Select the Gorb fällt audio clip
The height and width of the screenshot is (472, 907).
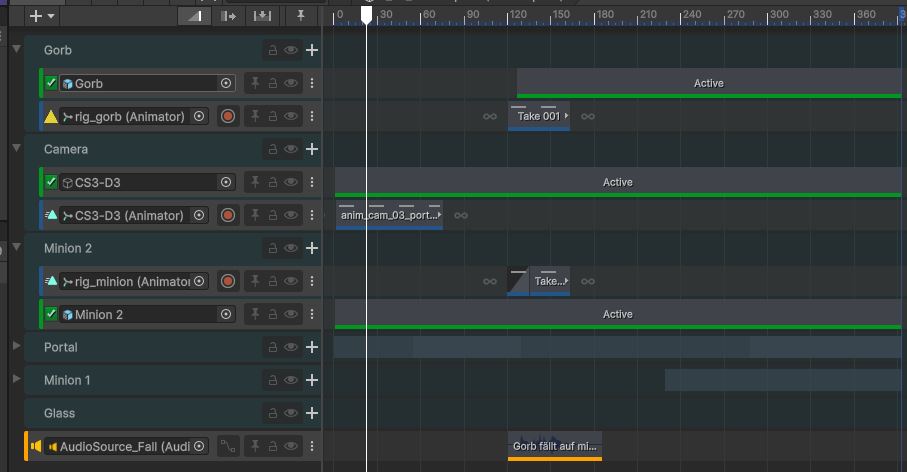point(554,446)
